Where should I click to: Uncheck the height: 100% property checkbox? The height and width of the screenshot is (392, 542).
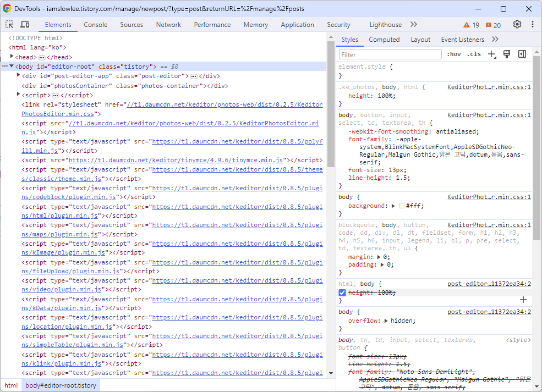[x=342, y=293]
